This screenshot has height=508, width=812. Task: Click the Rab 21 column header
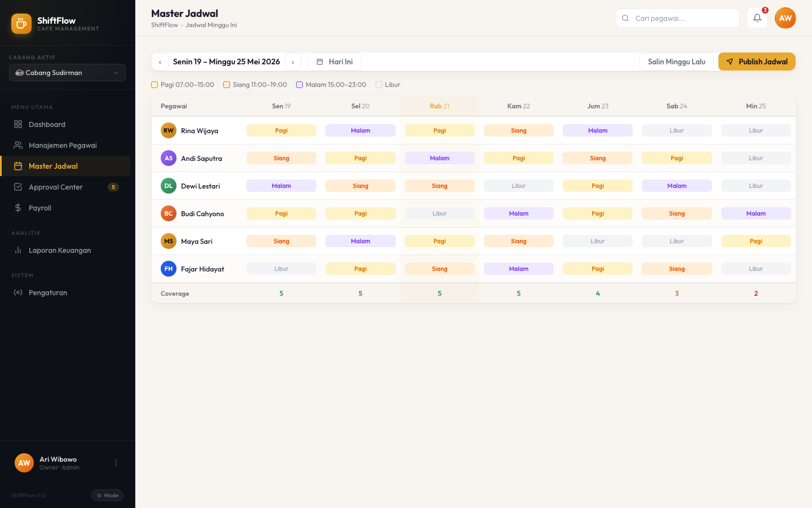tap(440, 106)
